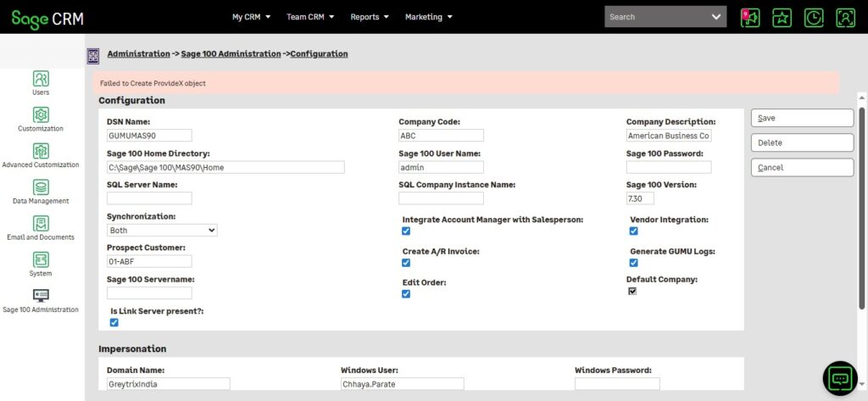Screen dimensions: 868x401
Task: Open the Customization sidebar icon
Action: (41, 114)
